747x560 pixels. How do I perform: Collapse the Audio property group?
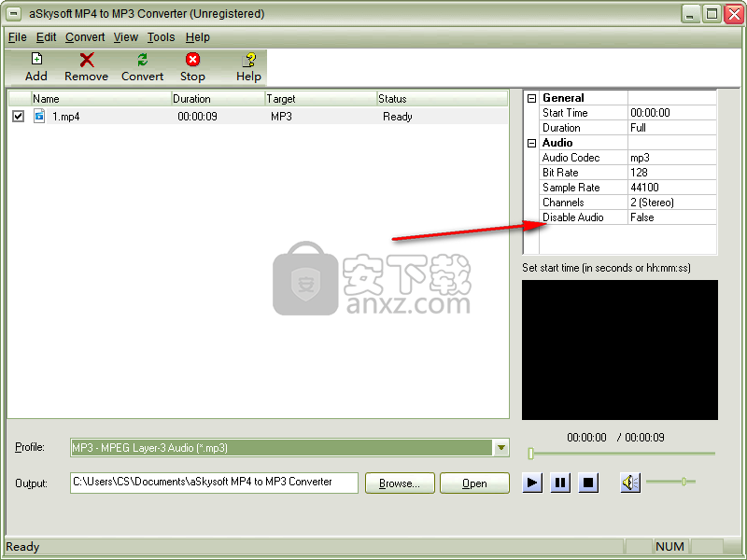click(x=531, y=143)
